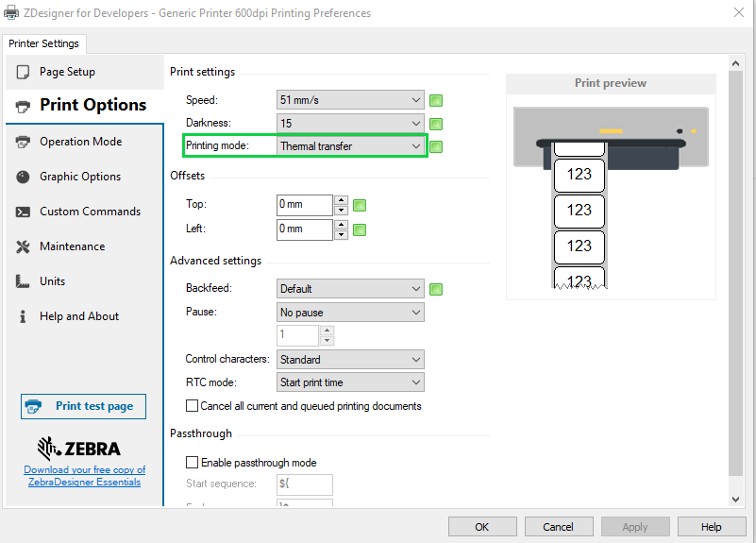756x543 pixels.
Task: Enable Cancel all current and queued documents
Action: 193,406
